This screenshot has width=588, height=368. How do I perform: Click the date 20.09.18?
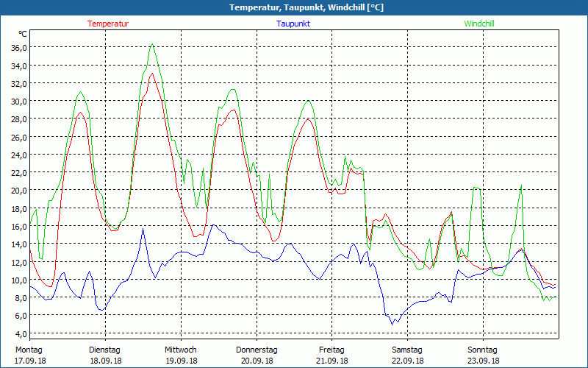pos(257,361)
